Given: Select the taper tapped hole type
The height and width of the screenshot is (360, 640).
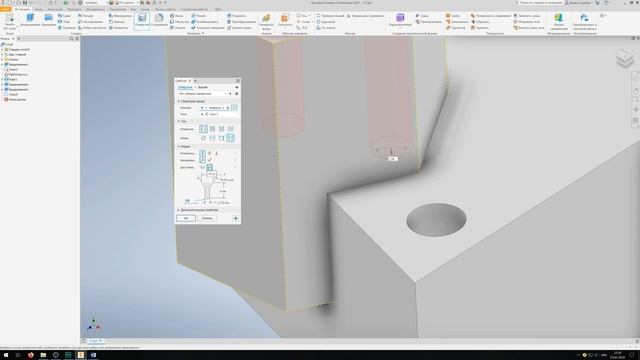Looking at the screenshot, I should [x=230, y=129].
